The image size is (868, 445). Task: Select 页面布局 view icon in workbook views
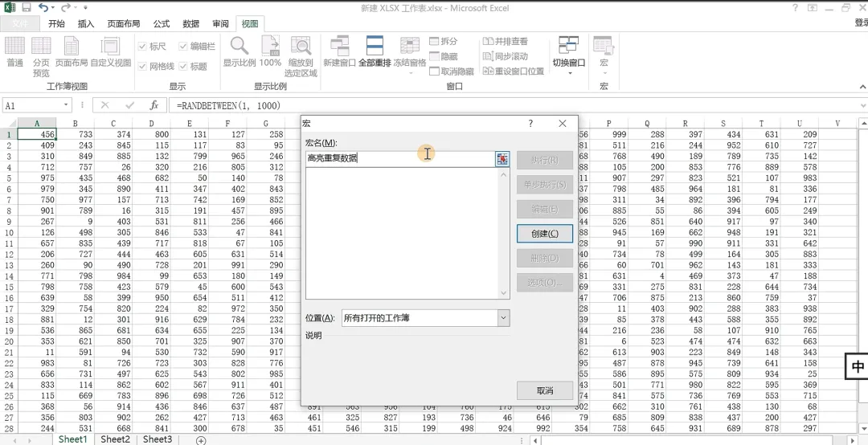click(72, 52)
